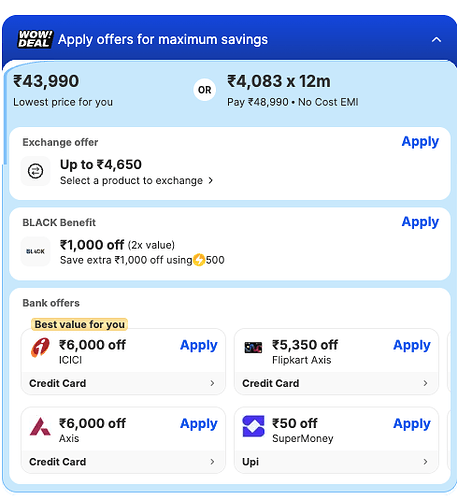This screenshot has height=500, width=457.
Task: Apply ICICI ₹6,000 off offer
Action: point(199,345)
